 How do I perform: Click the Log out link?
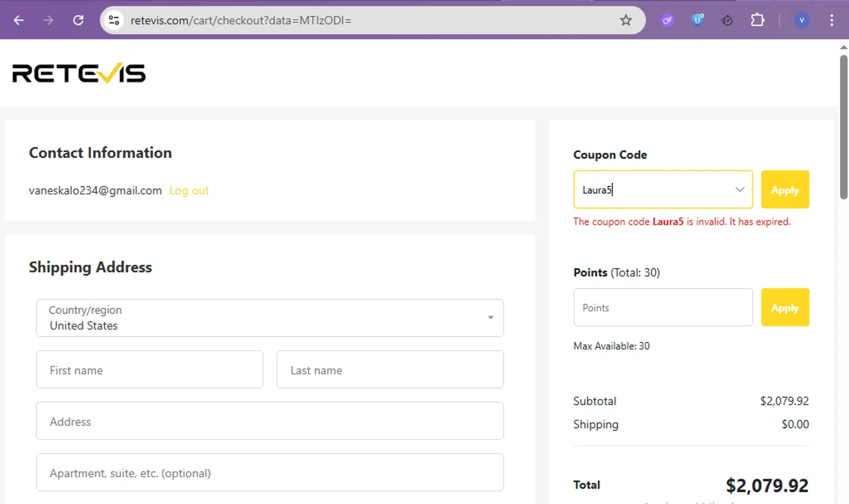pyautogui.click(x=189, y=191)
